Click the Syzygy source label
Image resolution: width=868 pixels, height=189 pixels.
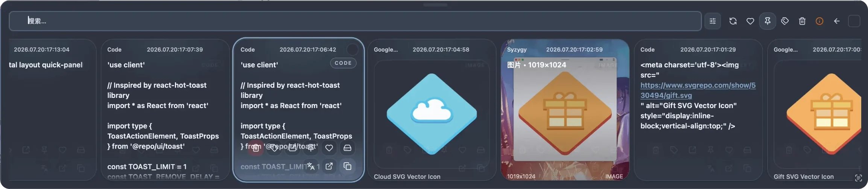517,49
